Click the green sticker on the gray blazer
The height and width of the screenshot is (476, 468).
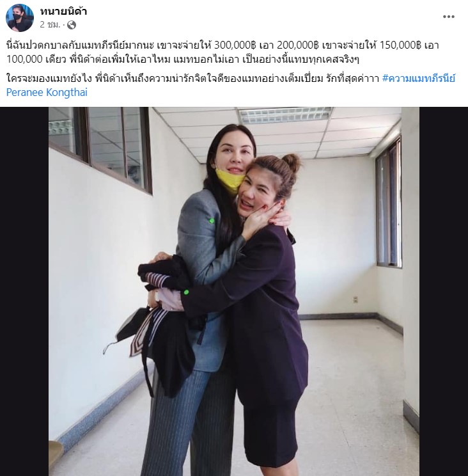click(212, 221)
